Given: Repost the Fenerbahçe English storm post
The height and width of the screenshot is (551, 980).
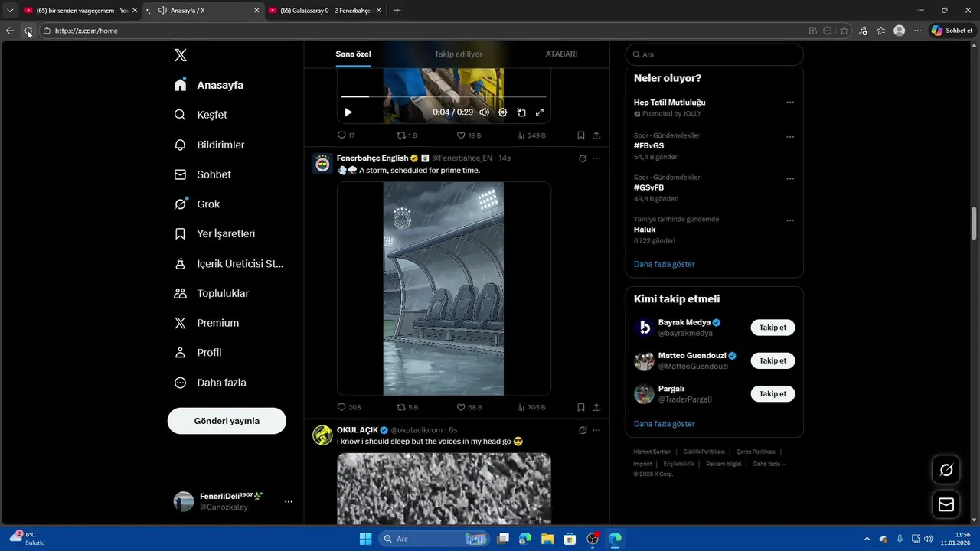Looking at the screenshot, I should pos(407,408).
